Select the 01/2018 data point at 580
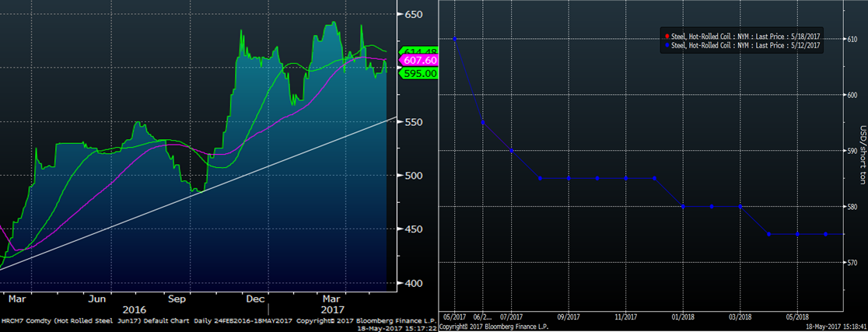Screen dimensions: 868x332 point(683,206)
